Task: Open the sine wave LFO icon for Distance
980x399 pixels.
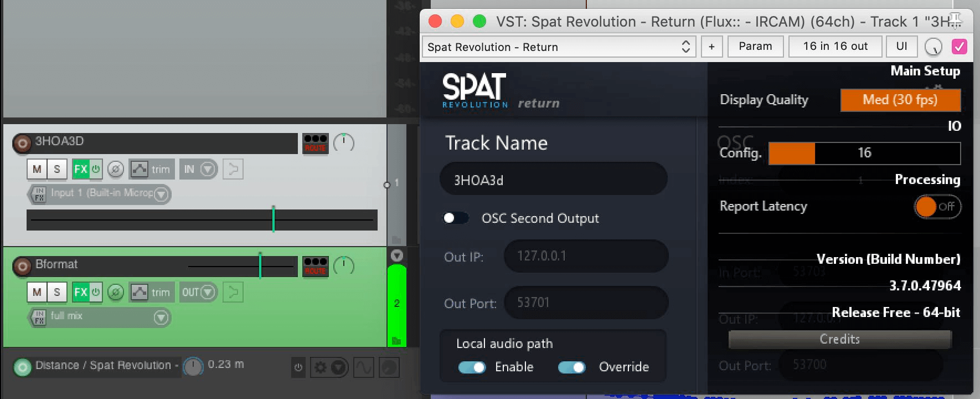Action: (x=364, y=367)
